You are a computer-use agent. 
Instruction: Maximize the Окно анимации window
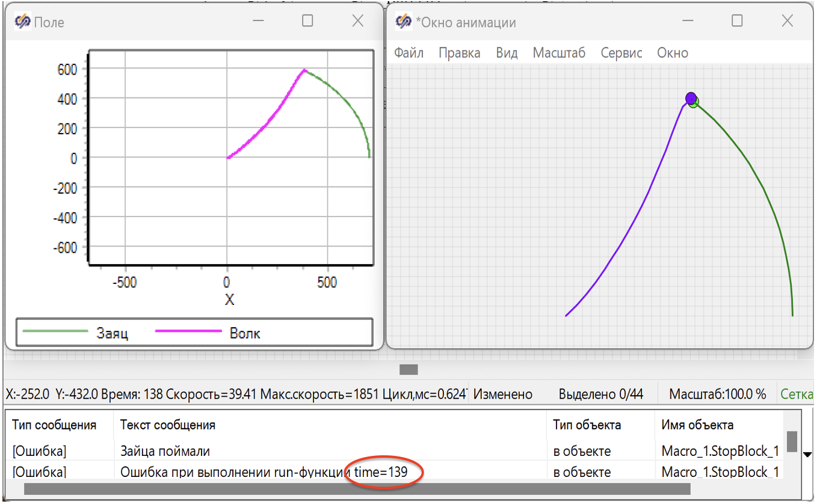coord(737,21)
